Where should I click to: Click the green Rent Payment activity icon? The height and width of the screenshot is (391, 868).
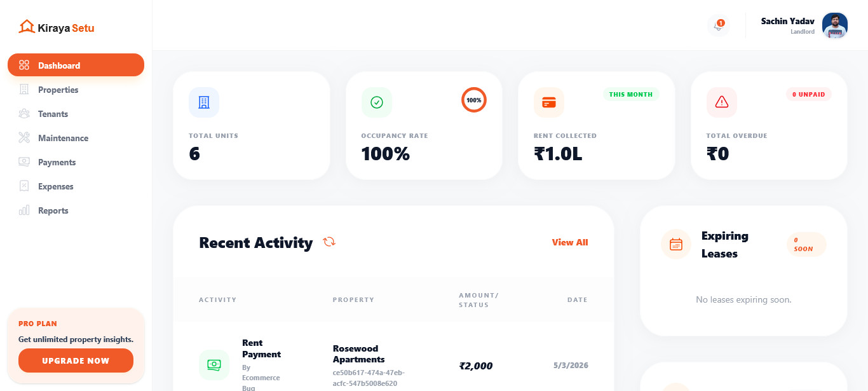(214, 364)
